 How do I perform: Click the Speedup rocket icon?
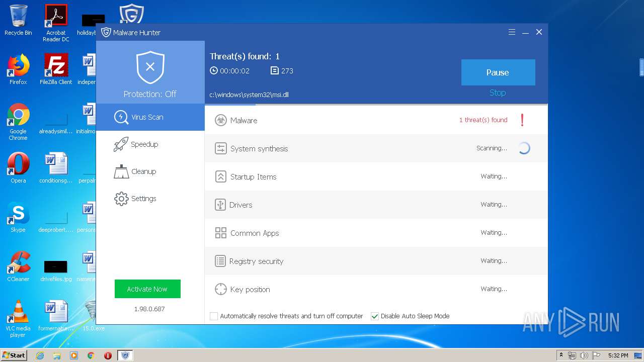121,144
